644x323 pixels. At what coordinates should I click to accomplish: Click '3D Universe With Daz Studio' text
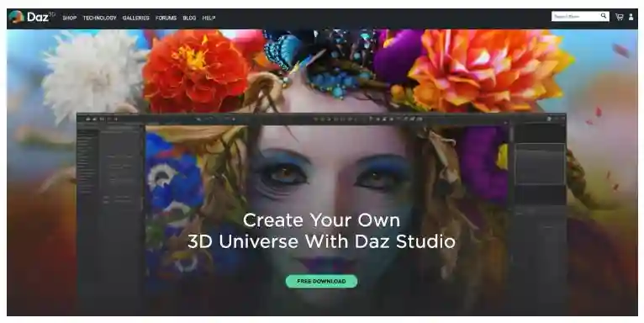(x=321, y=241)
